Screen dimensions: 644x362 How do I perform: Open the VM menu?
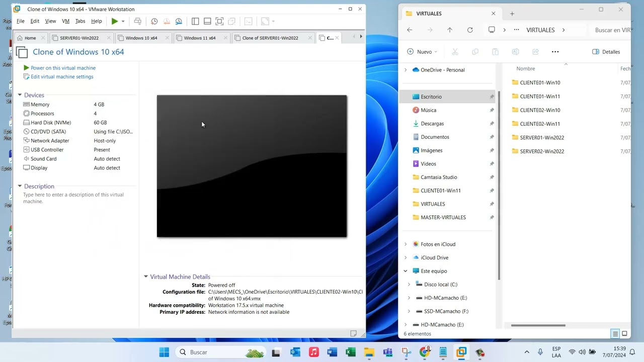[x=65, y=21]
